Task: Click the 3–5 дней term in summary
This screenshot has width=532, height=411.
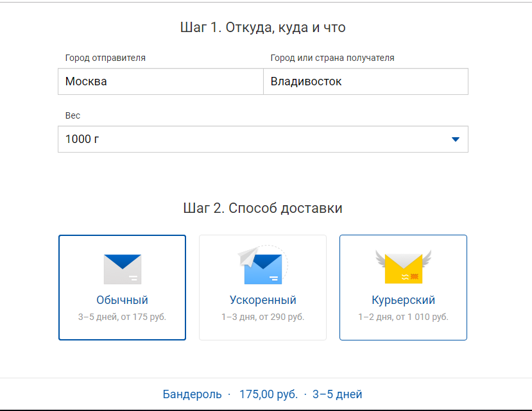Action: (x=338, y=394)
